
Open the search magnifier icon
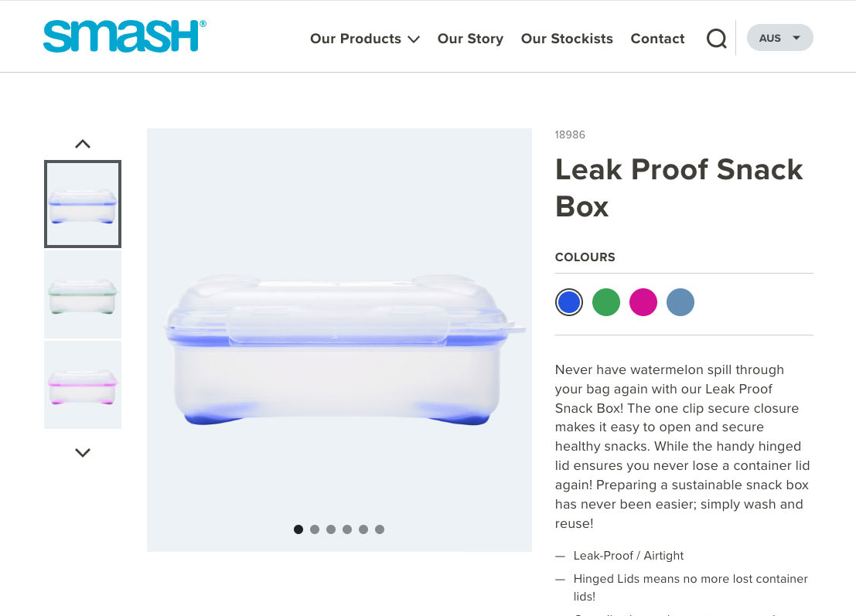(x=716, y=38)
